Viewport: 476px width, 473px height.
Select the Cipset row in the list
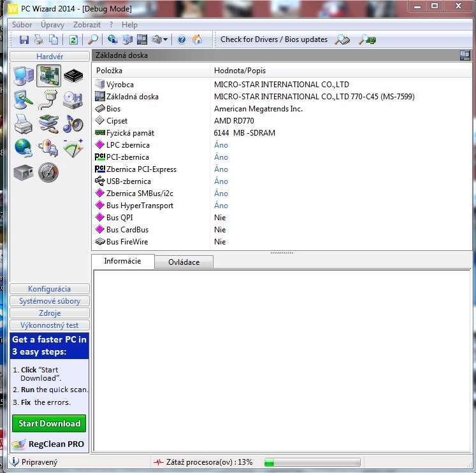tap(117, 121)
